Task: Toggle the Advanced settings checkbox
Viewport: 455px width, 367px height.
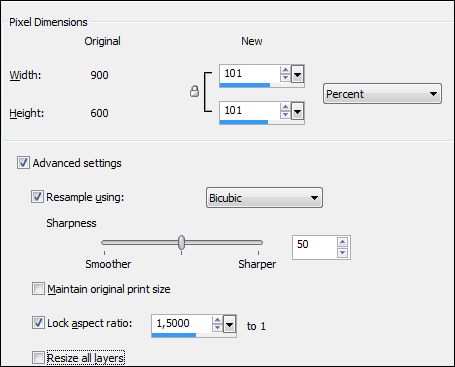Action: [23, 163]
